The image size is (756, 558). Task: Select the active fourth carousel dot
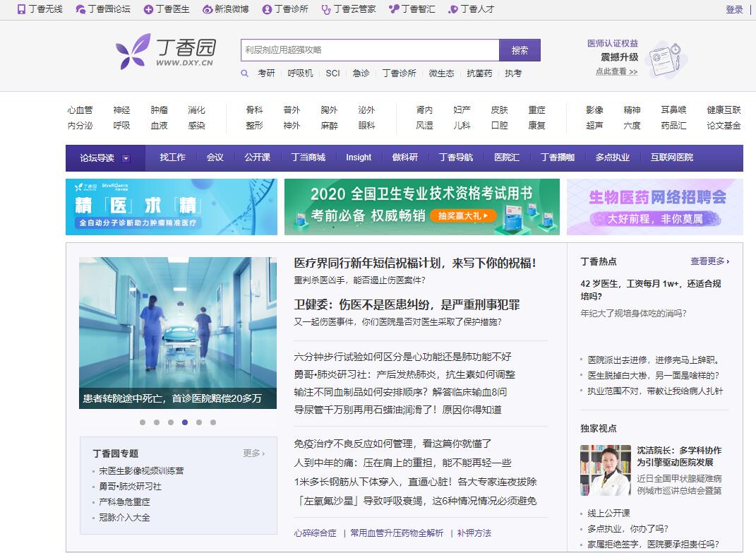click(x=185, y=422)
